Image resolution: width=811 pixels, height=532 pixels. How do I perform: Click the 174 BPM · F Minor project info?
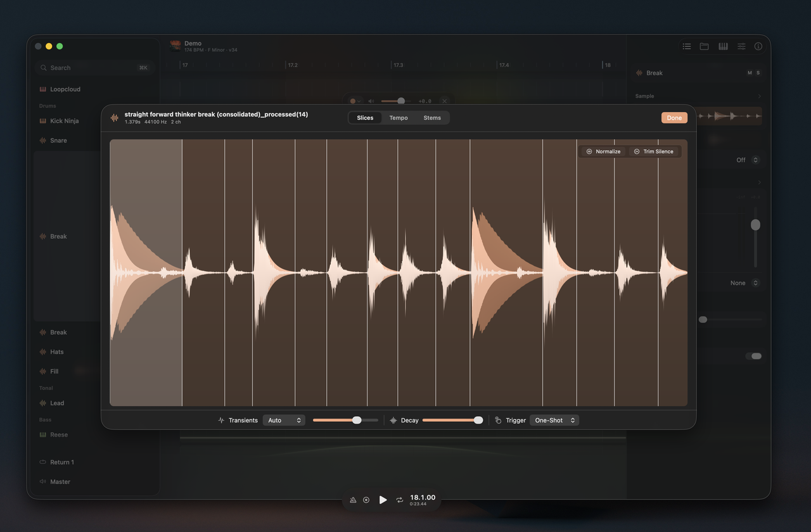[x=211, y=50]
